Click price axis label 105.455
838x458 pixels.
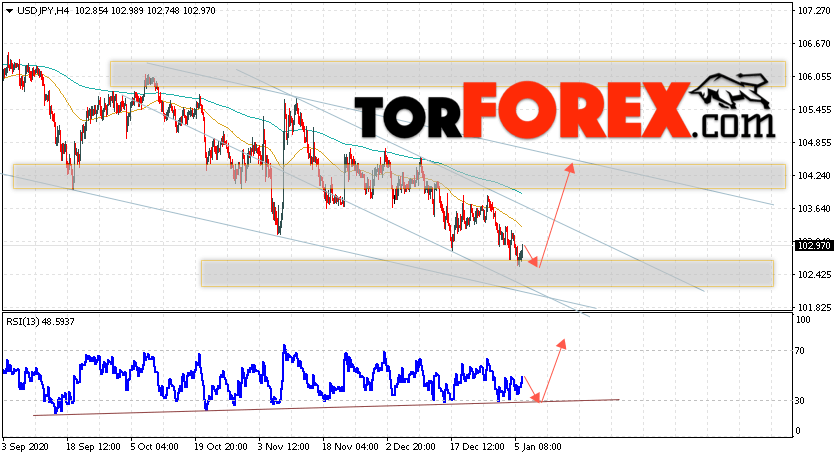click(814, 110)
